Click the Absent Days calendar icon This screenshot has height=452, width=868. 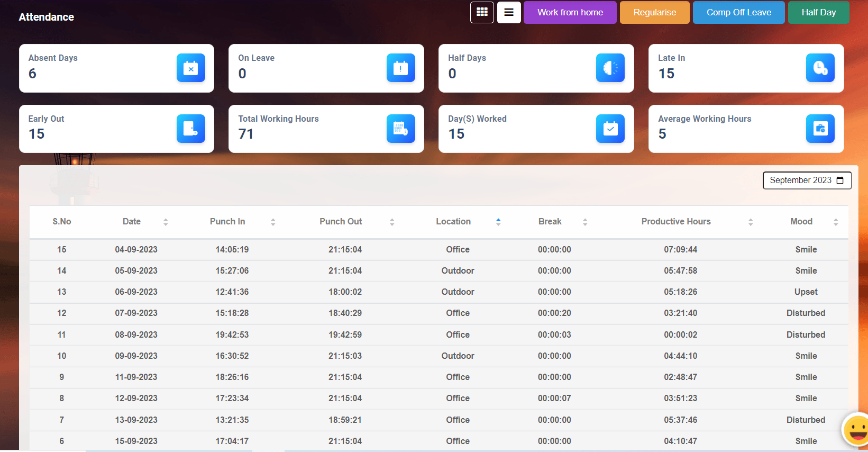coord(190,68)
